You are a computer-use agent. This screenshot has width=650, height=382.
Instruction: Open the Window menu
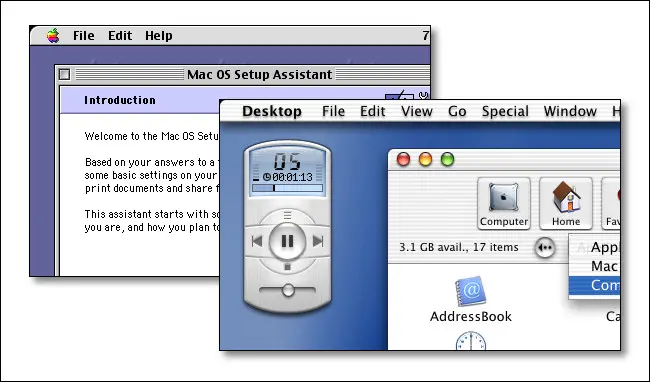[570, 111]
